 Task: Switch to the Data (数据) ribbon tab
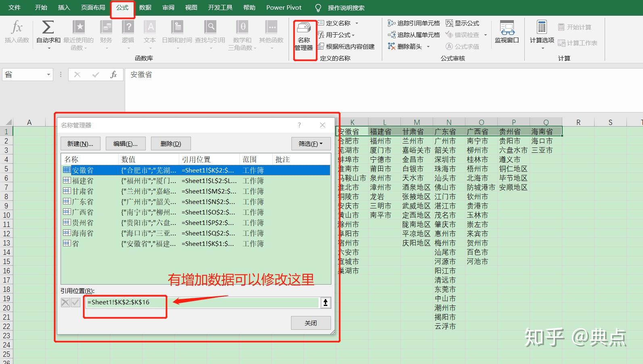click(x=145, y=8)
